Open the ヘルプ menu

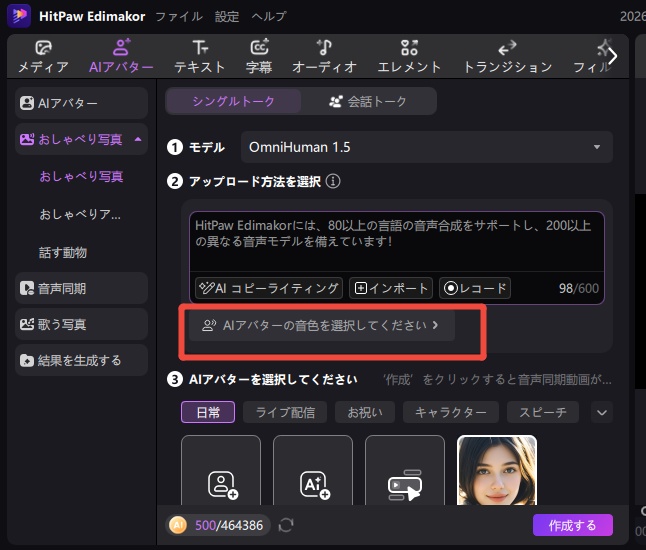[269, 16]
